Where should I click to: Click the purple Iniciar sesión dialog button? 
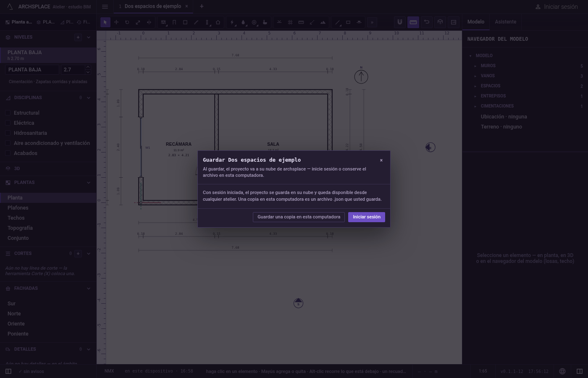[x=367, y=217]
